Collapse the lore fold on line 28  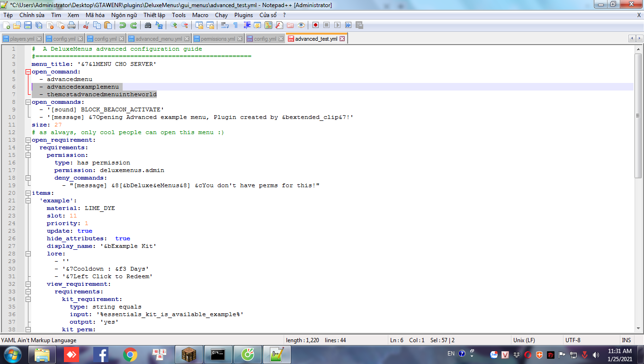point(28,254)
